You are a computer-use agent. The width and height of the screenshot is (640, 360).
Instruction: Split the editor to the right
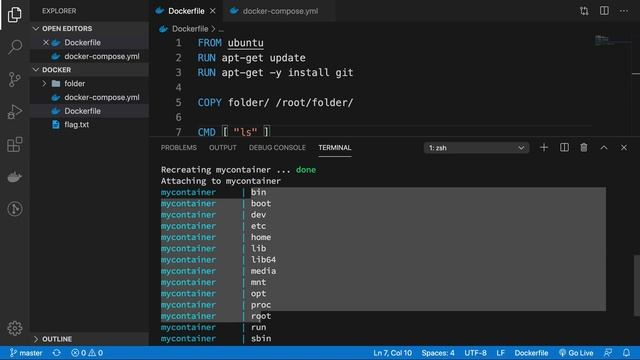point(604,11)
